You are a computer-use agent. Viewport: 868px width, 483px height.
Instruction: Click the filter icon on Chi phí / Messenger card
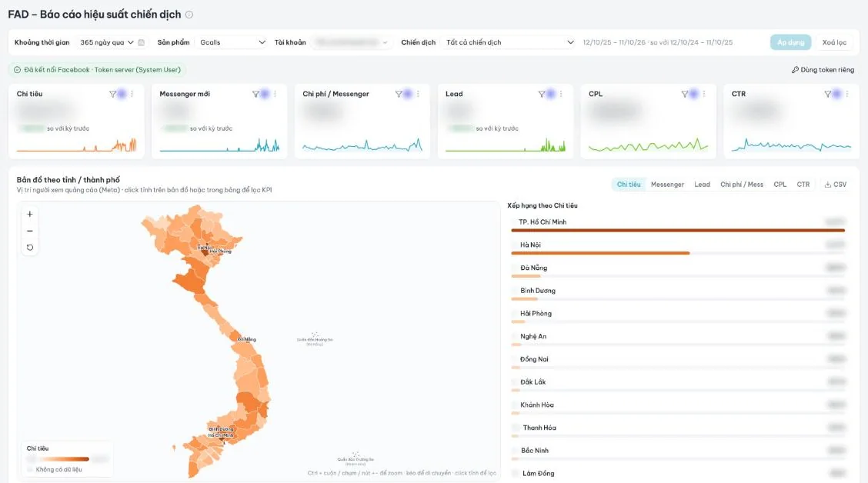point(399,94)
